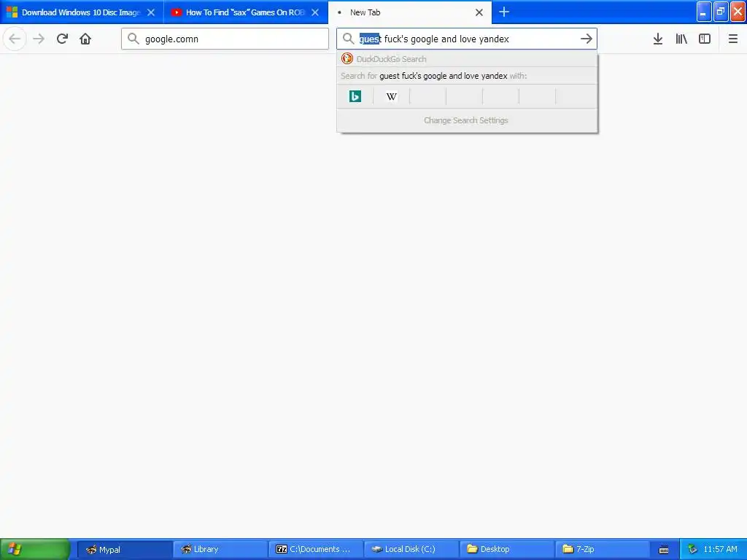The height and width of the screenshot is (560, 747).
Task: Open the Windows Start button
Action: pos(35,549)
